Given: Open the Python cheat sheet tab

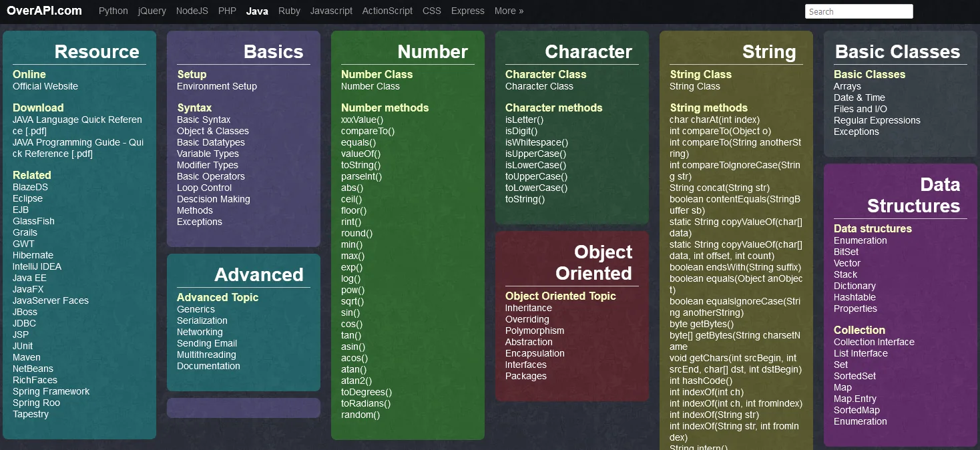Looking at the screenshot, I should point(113,11).
